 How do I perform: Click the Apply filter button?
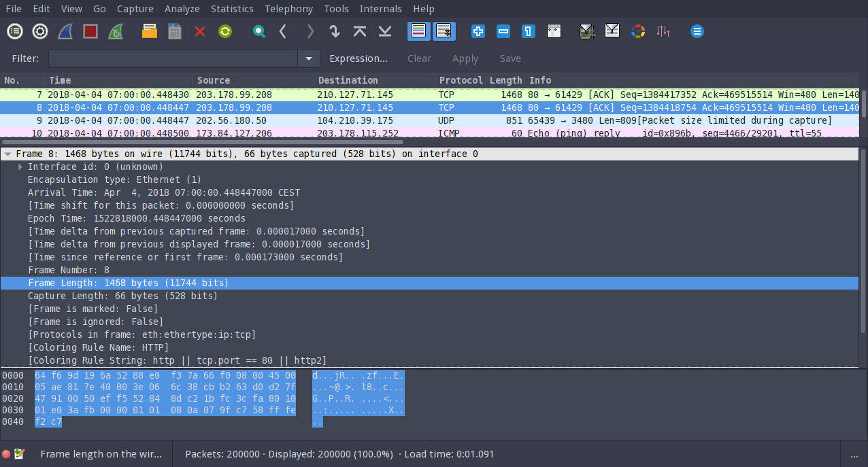465,58
